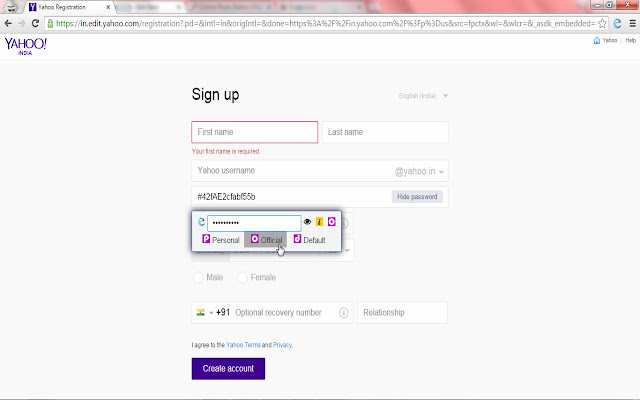Open the English (India) language dropdown
The width and height of the screenshot is (640, 400).
coord(423,96)
